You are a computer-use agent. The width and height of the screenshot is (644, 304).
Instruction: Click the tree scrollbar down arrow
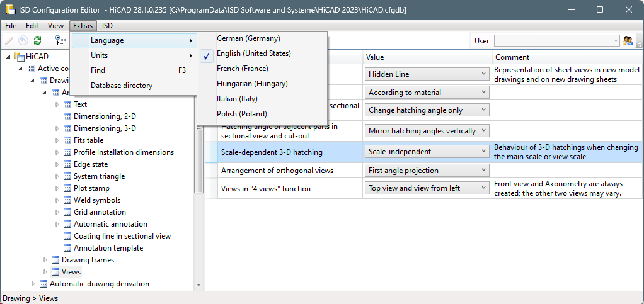[x=198, y=284]
